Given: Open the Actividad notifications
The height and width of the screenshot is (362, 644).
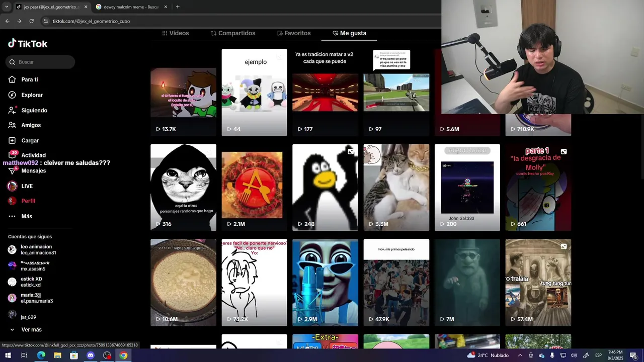Looking at the screenshot, I should point(27,155).
